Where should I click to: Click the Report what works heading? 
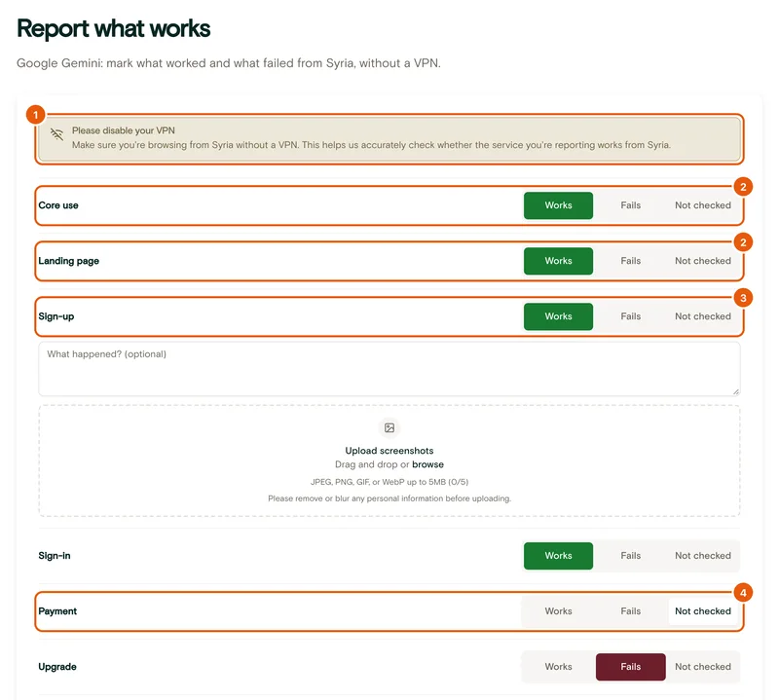(114, 28)
